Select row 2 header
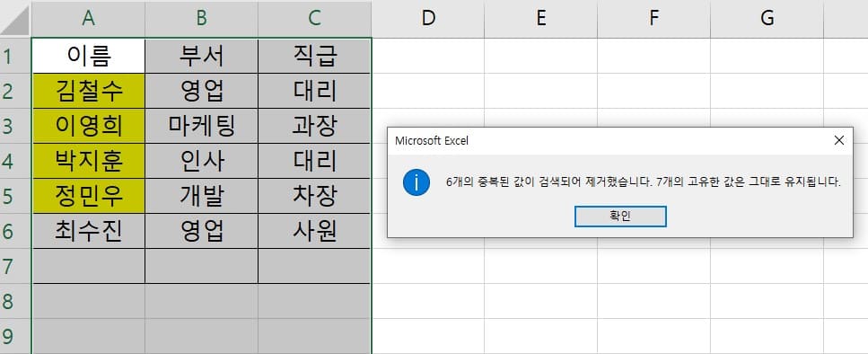This screenshot has height=354, width=868. [x=15, y=91]
